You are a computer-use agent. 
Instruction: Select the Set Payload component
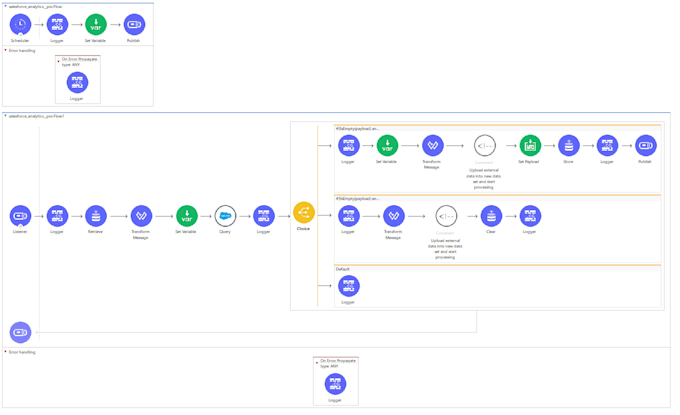(530, 146)
